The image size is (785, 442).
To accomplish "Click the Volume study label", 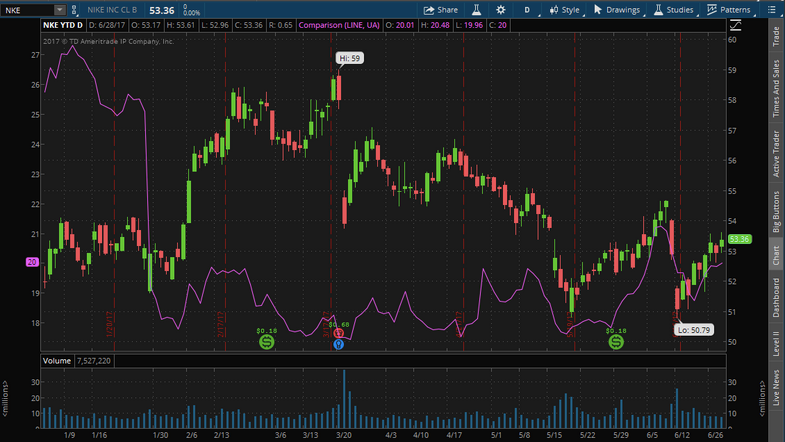I will pyautogui.click(x=57, y=361).
